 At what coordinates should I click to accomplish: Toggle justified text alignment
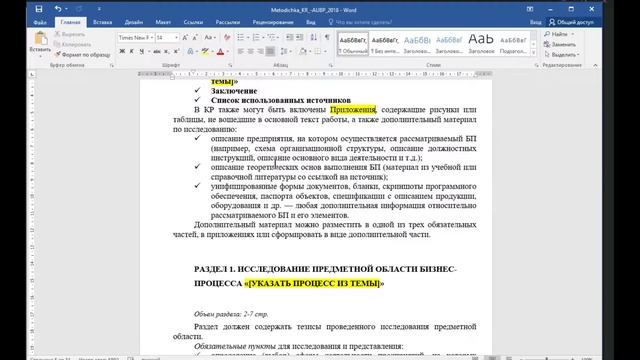click(x=270, y=51)
